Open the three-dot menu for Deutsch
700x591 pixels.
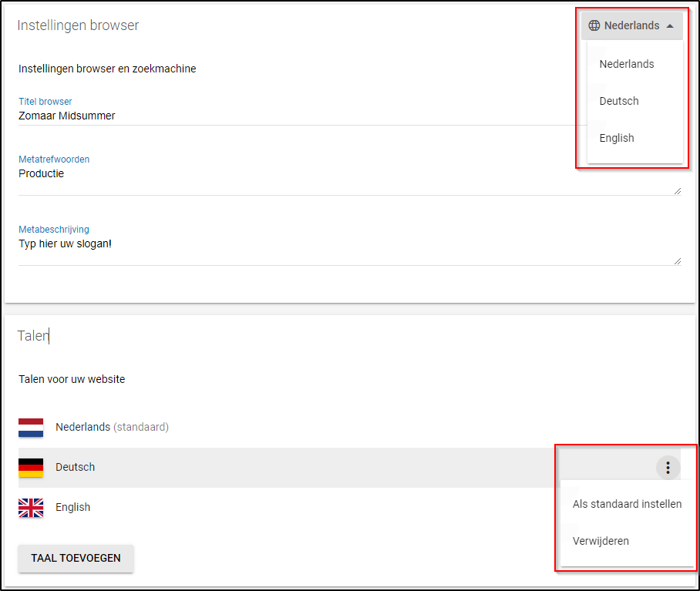tap(668, 467)
